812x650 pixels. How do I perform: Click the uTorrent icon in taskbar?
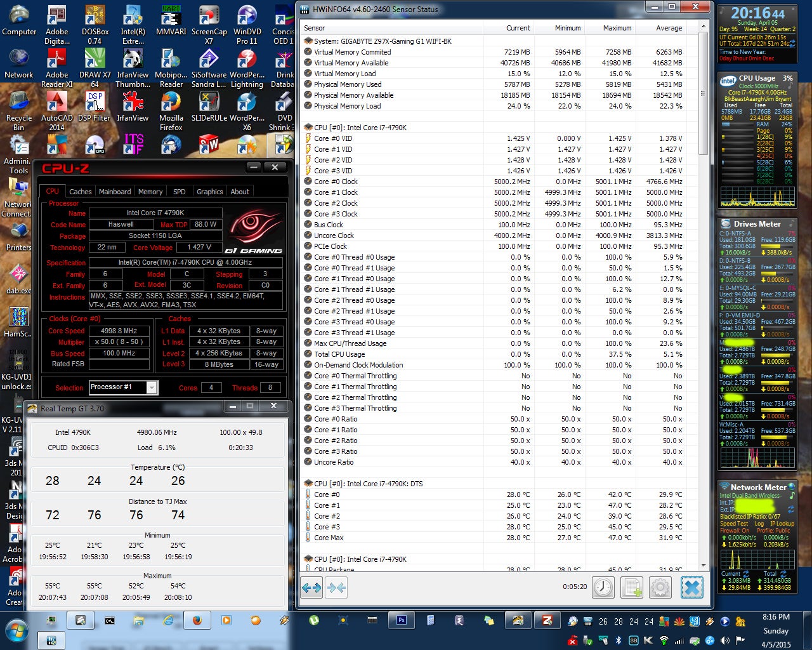[x=314, y=620]
